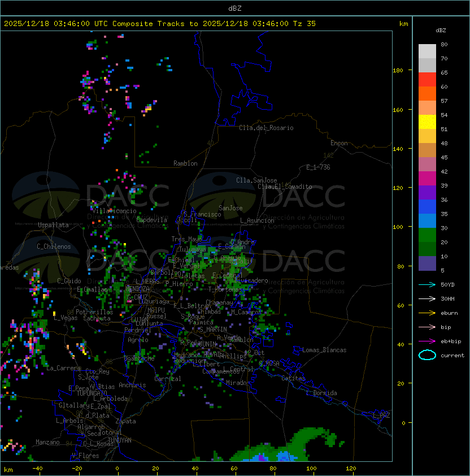
Task: Click the 'L_Asuncion' map label
Action: pyautogui.click(x=257, y=220)
